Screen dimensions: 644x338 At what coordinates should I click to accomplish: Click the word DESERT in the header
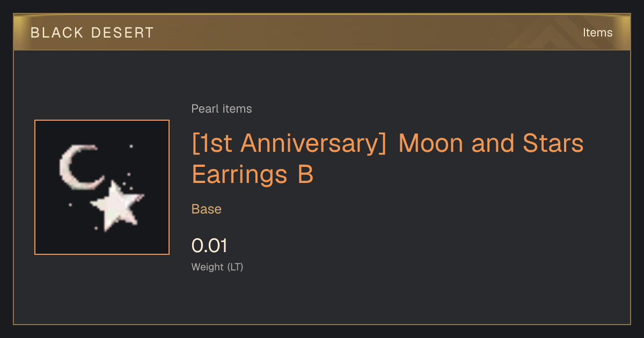[122, 33]
